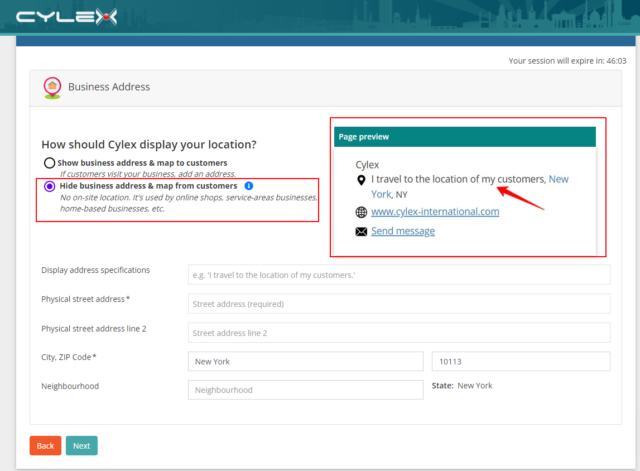This screenshot has height=471, width=640.
Task: Click the envelope icon next to Send message
Action: coord(361,232)
